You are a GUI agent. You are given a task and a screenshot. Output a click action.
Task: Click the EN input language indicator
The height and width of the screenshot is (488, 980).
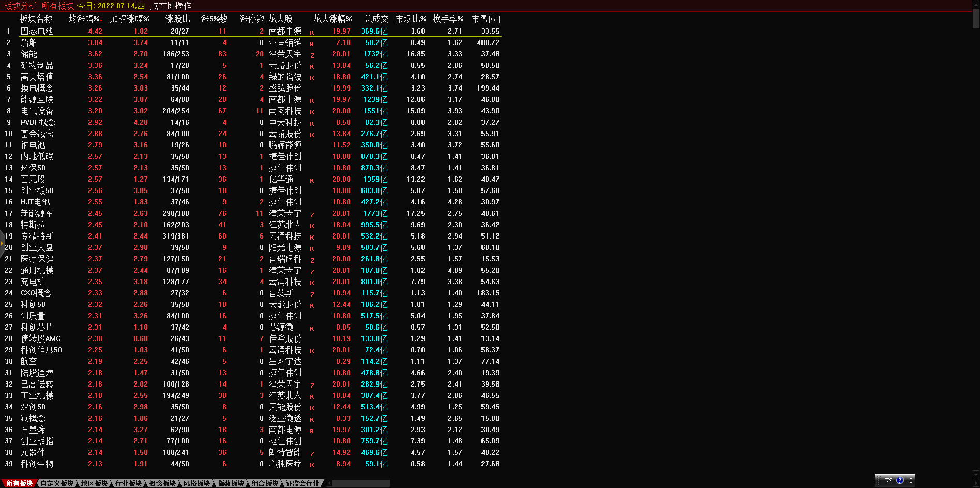pos(888,480)
